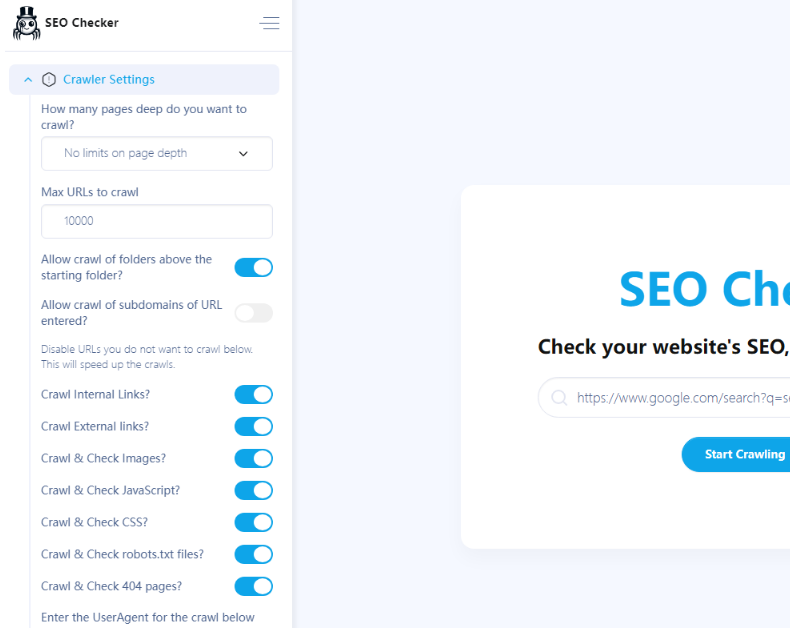Toggle Crawl & Check 404 pages
The height and width of the screenshot is (628, 790).
253,586
